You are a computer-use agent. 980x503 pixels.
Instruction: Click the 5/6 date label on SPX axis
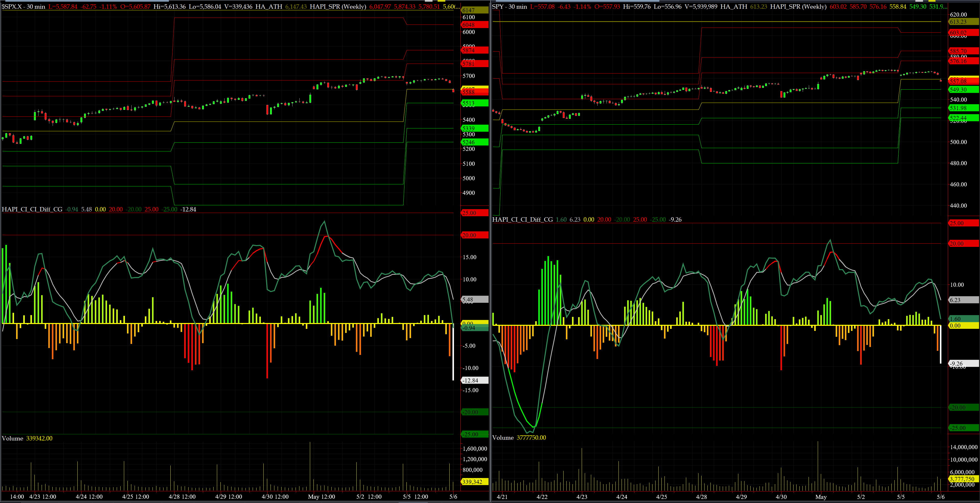[453, 497]
